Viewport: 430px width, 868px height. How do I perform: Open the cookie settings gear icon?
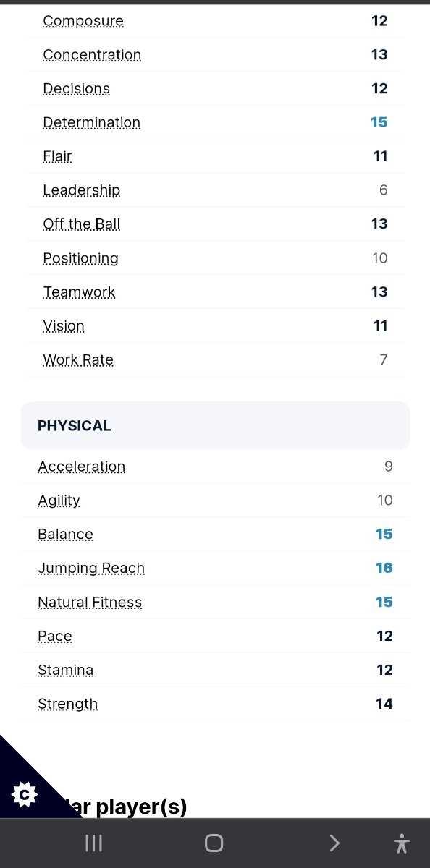point(25,795)
